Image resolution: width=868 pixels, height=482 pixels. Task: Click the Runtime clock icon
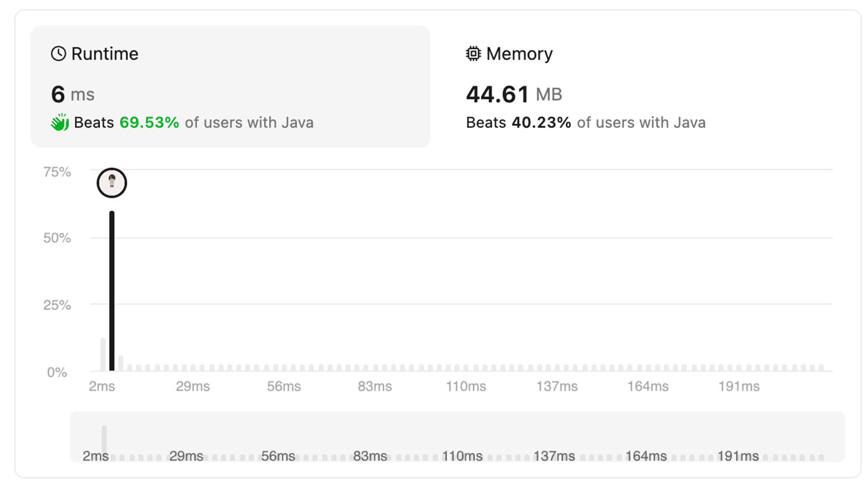[59, 54]
